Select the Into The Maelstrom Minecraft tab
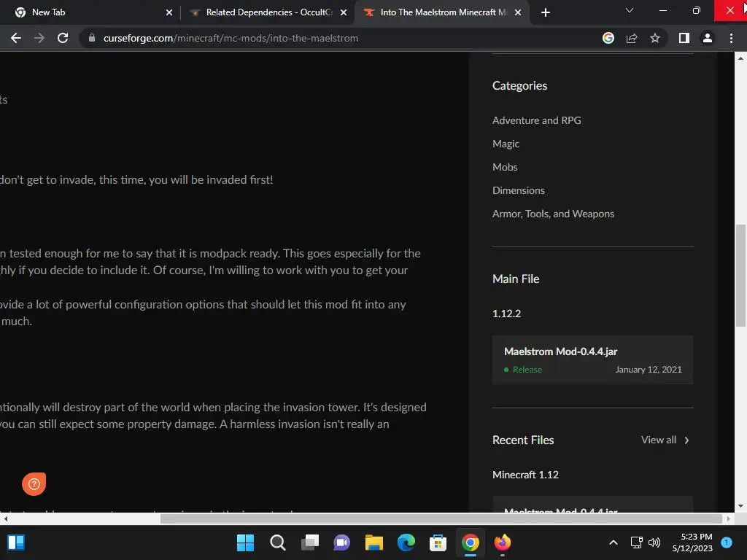 tap(441, 12)
